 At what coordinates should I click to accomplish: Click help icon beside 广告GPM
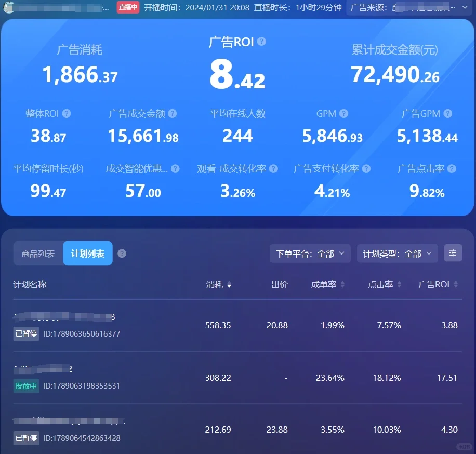[x=447, y=114]
